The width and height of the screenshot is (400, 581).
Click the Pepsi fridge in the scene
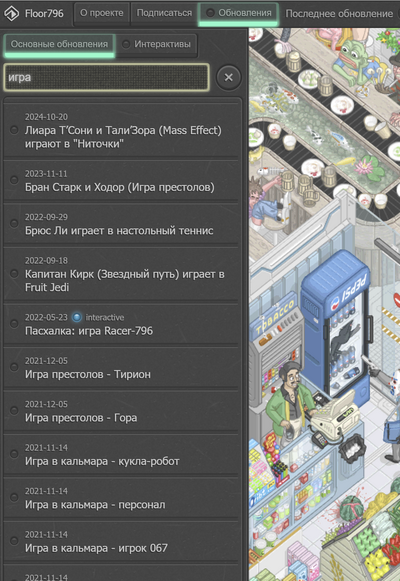coord(336,322)
